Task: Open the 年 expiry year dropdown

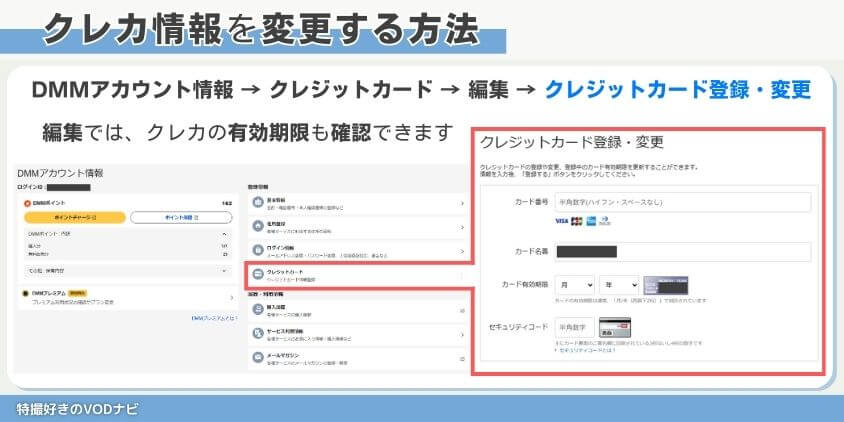Action: pyautogui.click(x=619, y=285)
